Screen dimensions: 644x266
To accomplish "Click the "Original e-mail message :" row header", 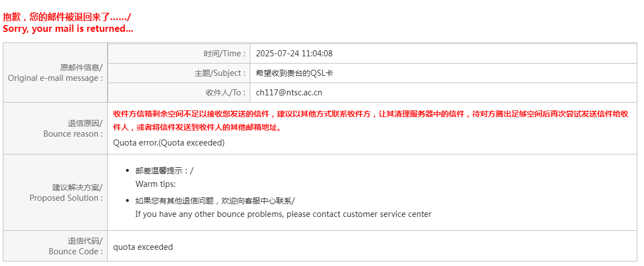I will [55, 72].
